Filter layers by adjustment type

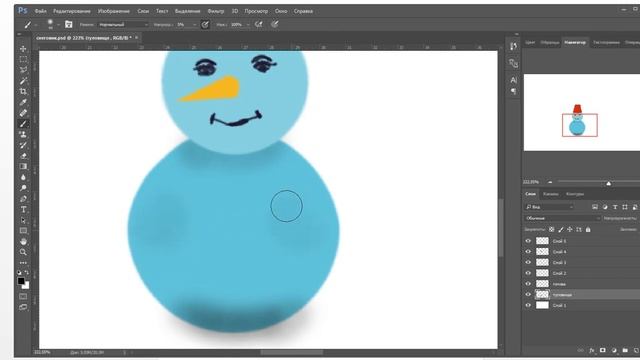pyautogui.click(x=605, y=207)
